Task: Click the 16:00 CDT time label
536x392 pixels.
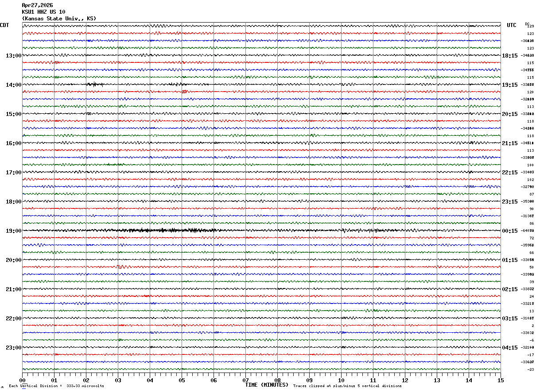Action: coord(13,143)
